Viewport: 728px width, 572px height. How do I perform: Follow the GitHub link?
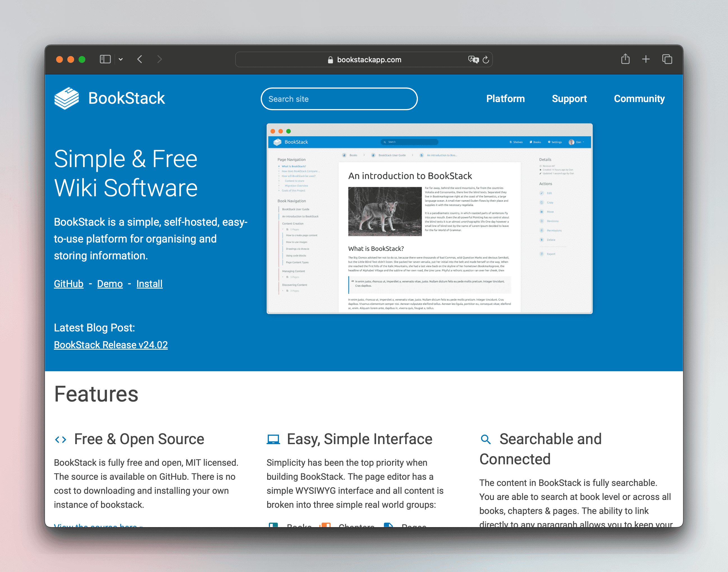coord(69,284)
